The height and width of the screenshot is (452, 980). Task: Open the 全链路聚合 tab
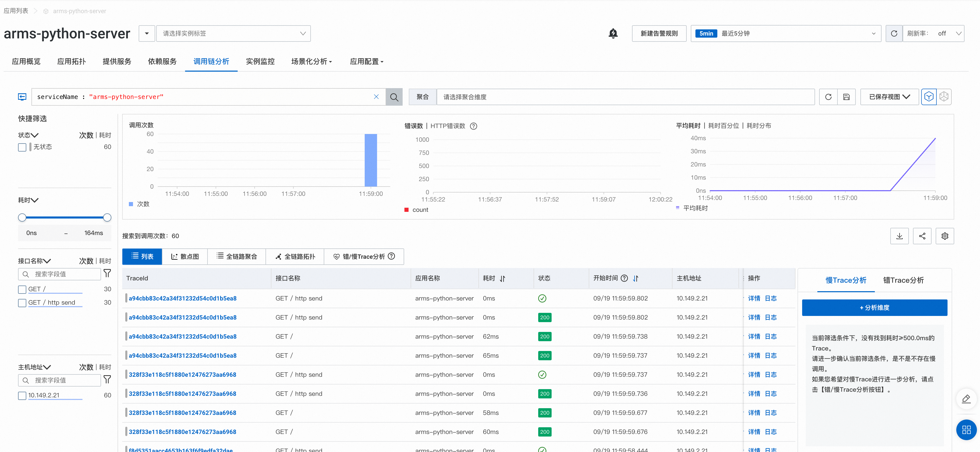(237, 256)
